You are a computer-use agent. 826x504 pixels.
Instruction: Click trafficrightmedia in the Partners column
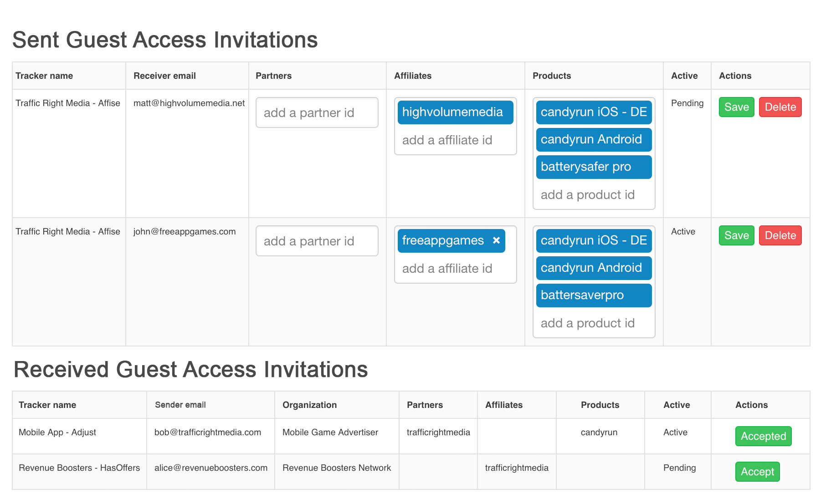(x=438, y=433)
